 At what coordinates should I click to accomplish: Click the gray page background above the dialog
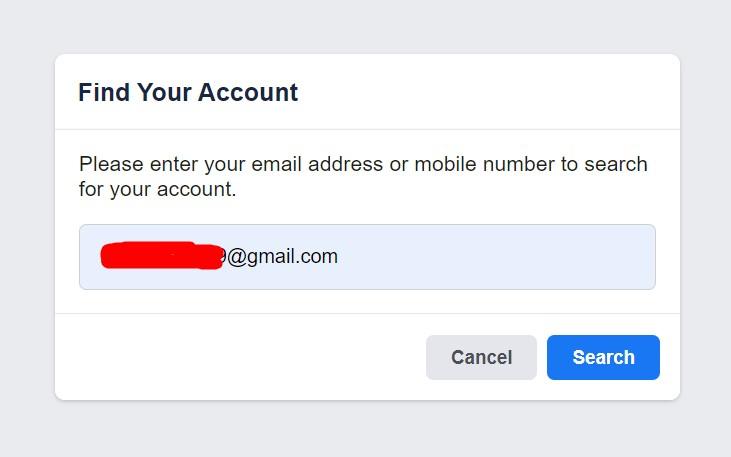(365, 25)
